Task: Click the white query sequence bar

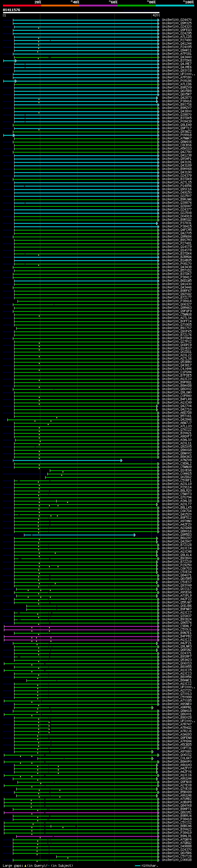Action: coord(81,13)
